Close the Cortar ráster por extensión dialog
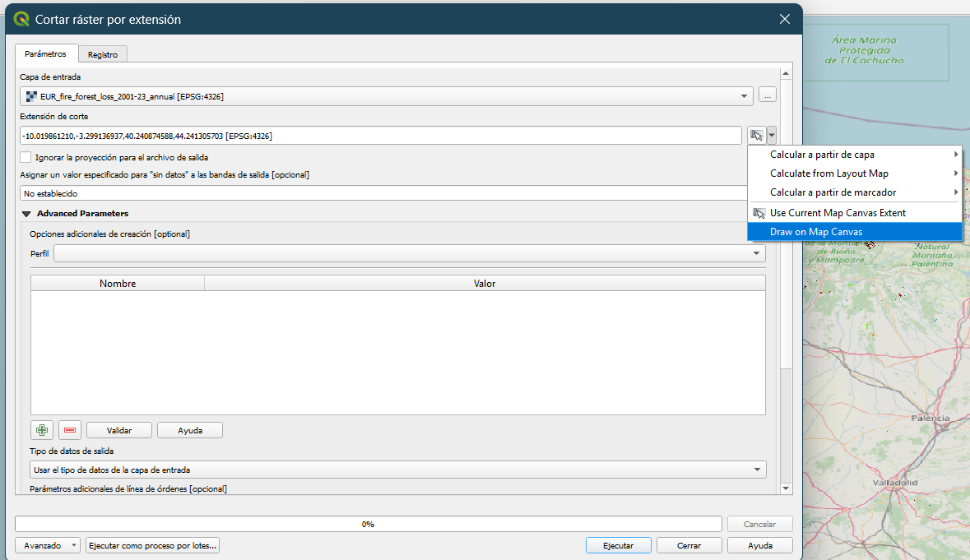Screen dimensions: 970x560 click(x=784, y=19)
